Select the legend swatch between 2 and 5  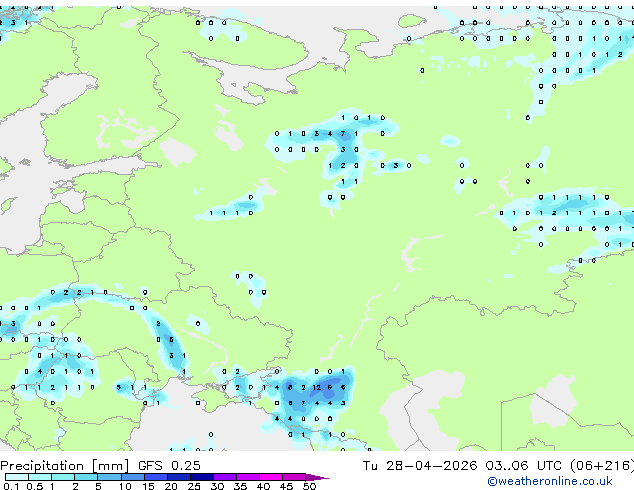86,477
